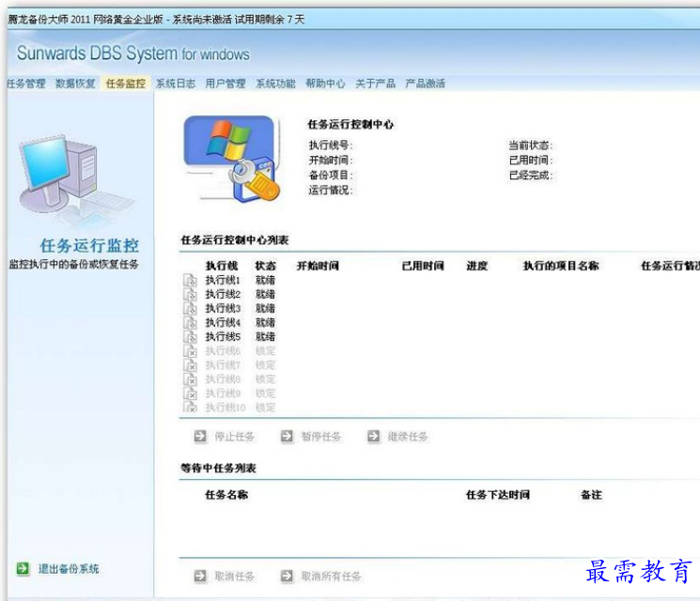Click the 继续任务 arrow icon
Screen dimensions: 700x601
(x=374, y=437)
